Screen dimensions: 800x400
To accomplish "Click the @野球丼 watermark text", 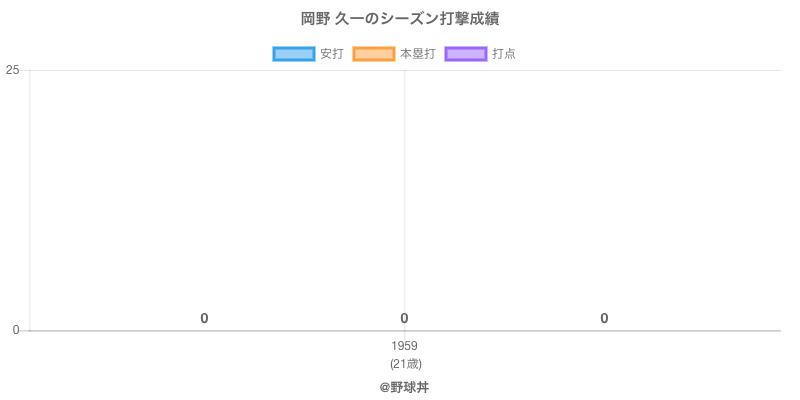I will point(405,387).
